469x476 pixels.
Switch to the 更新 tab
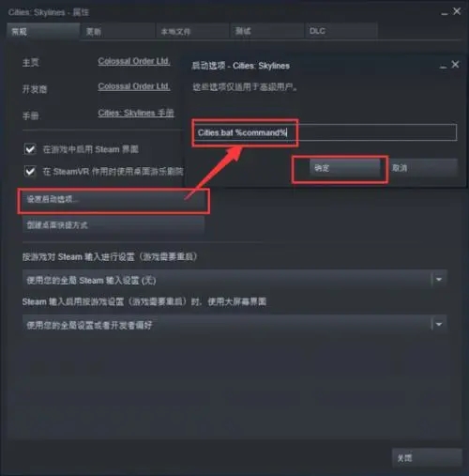117,31
